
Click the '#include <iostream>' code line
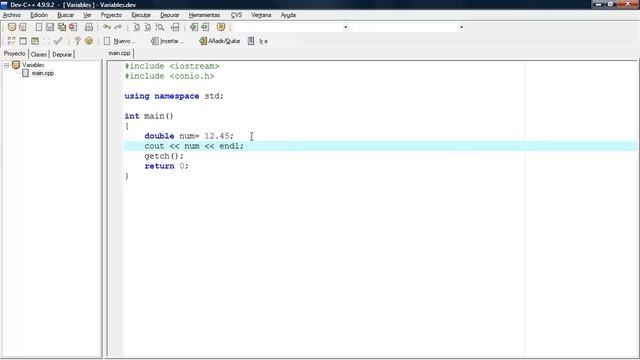point(172,66)
